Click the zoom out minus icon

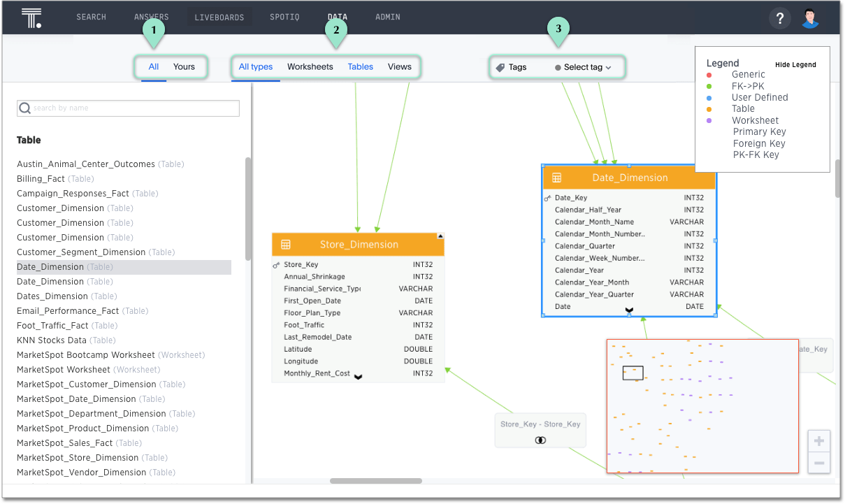[818, 463]
